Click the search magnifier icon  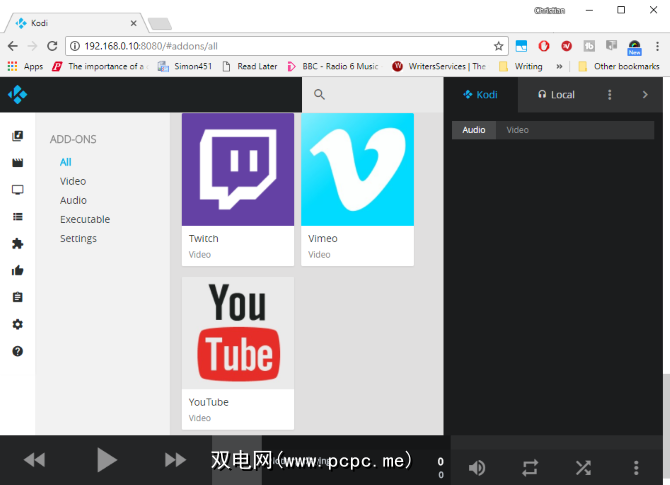tap(320, 94)
